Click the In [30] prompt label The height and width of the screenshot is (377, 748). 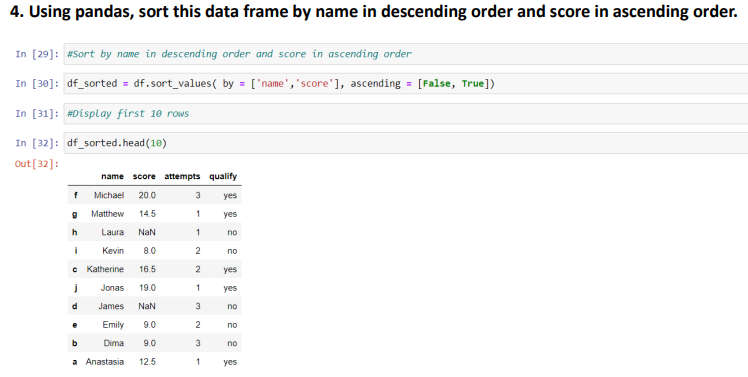tap(37, 84)
